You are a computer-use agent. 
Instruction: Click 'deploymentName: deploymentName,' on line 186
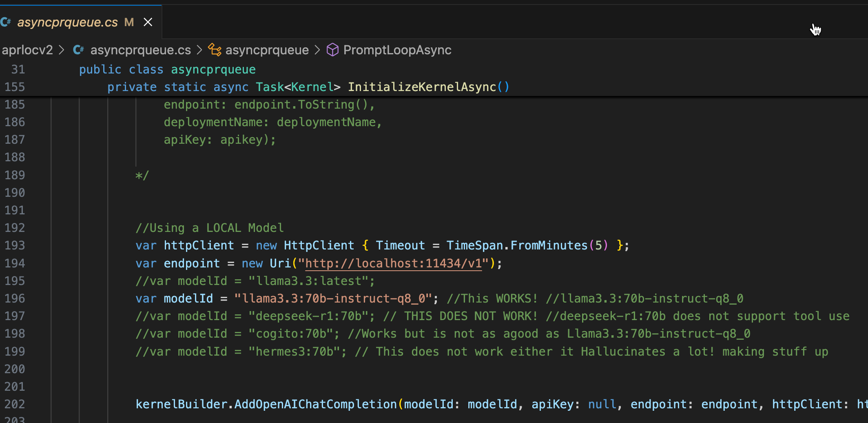pyautogui.click(x=273, y=122)
